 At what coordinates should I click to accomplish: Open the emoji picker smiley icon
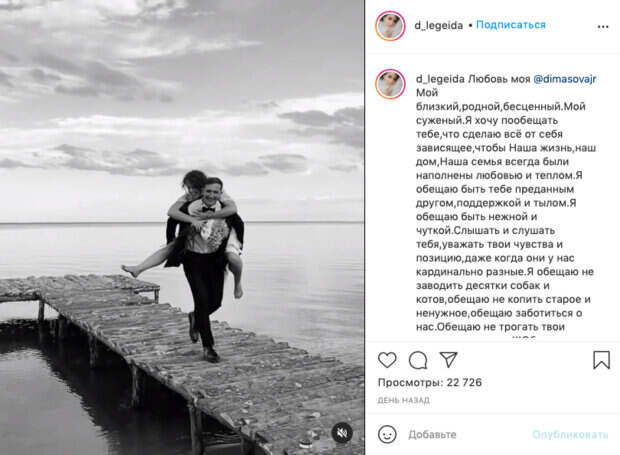387,434
